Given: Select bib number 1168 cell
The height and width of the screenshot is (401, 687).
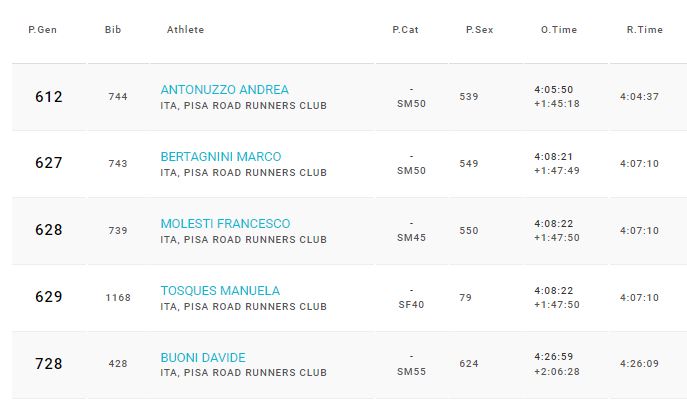Looking at the screenshot, I should click(x=118, y=298).
